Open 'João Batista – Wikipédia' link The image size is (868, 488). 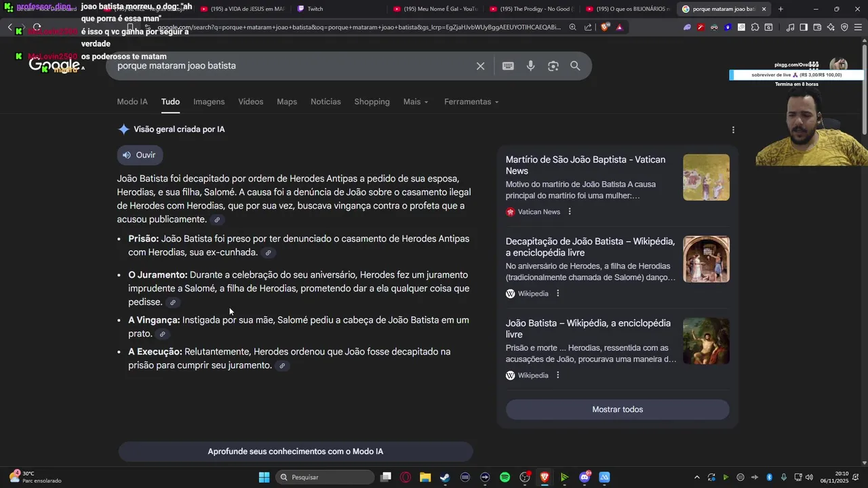pos(588,329)
